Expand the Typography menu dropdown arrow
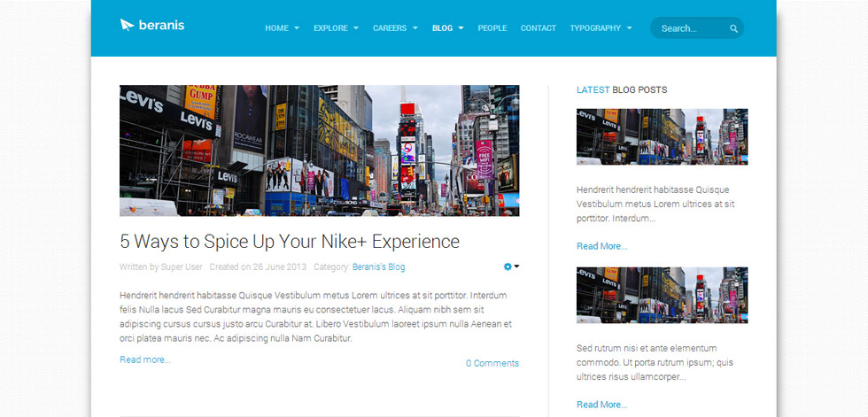This screenshot has width=868, height=417. pyautogui.click(x=629, y=28)
